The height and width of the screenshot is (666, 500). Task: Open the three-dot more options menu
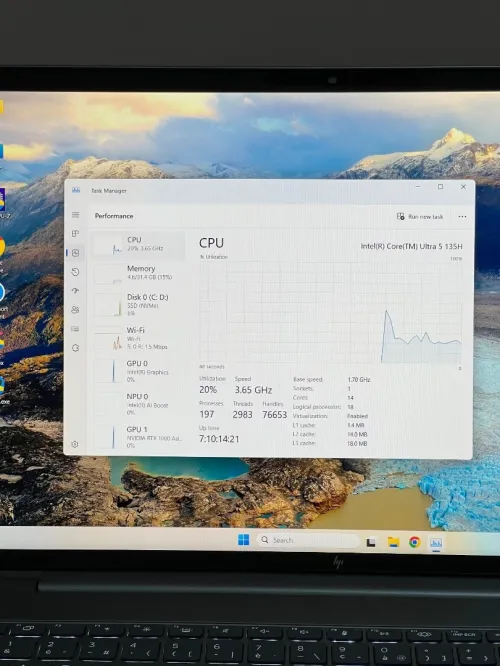[x=462, y=217]
